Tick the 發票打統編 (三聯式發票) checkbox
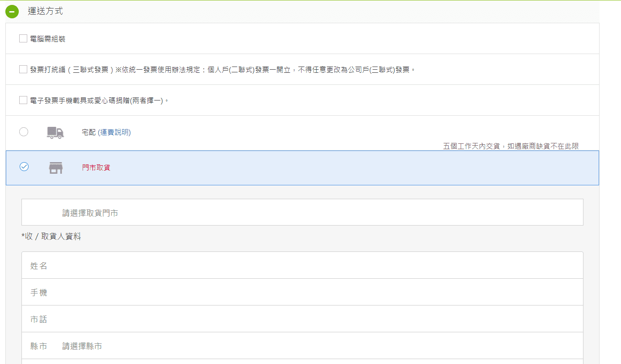 coord(23,70)
